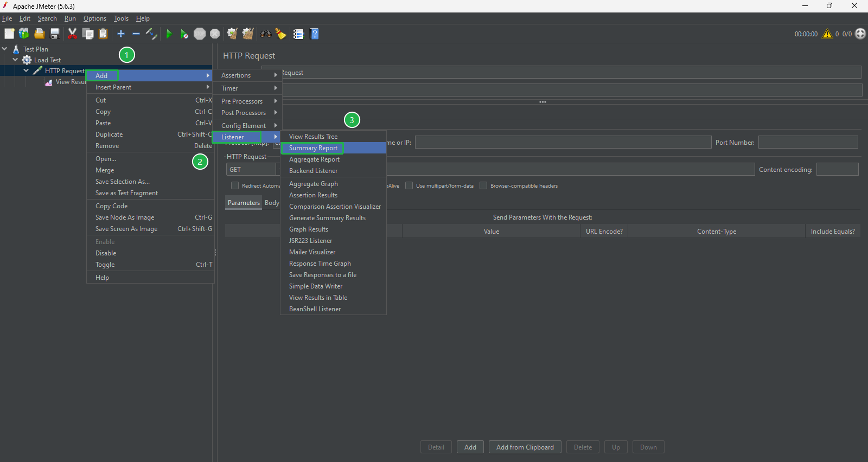Screen dimensions: 868x462
Task: Click the warning triangle log viewer icon
Action: pyautogui.click(x=827, y=34)
